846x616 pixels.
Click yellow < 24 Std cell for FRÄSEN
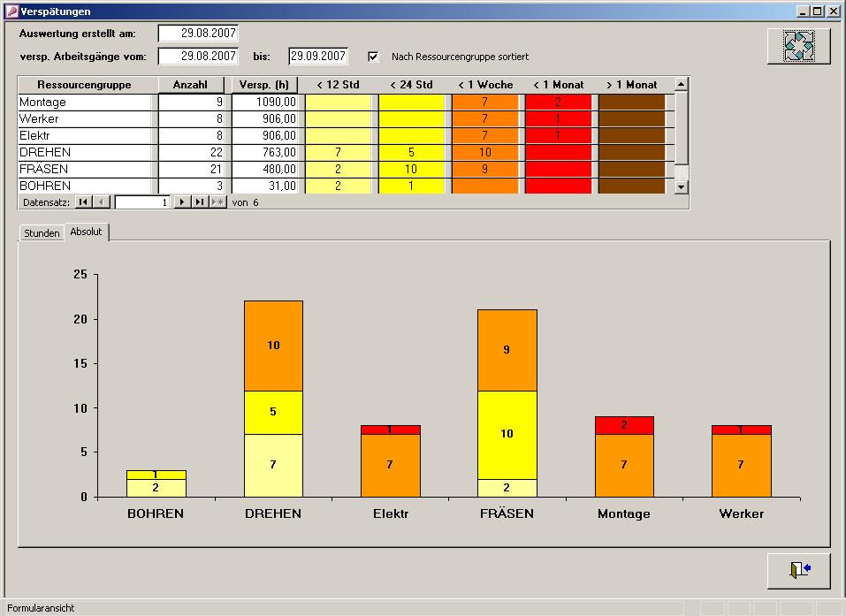(x=411, y=169)
